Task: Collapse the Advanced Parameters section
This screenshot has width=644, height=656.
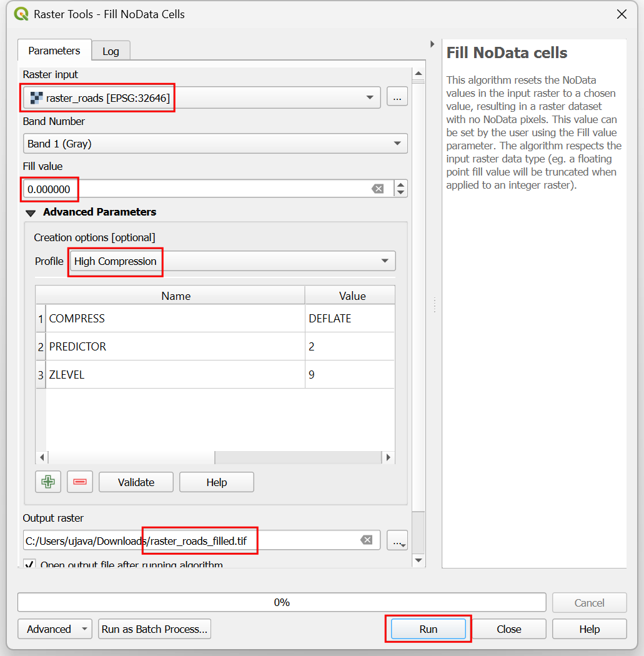Action: [31, 212]
